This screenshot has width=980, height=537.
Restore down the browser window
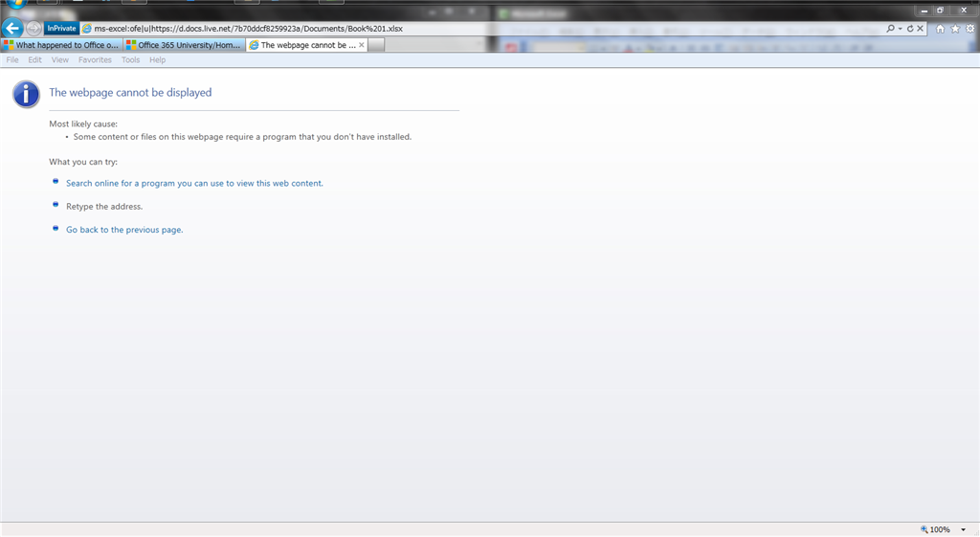pyautogui.click(x=940, y=11)
